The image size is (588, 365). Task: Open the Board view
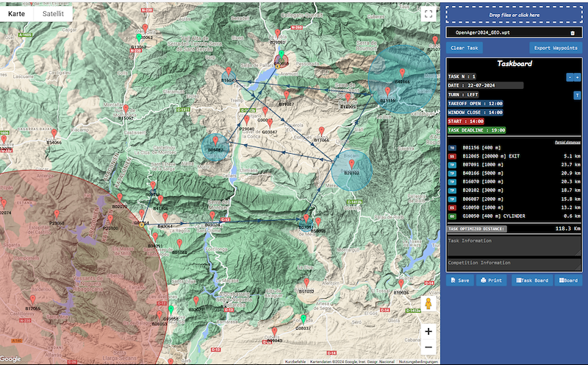(568, 280)
